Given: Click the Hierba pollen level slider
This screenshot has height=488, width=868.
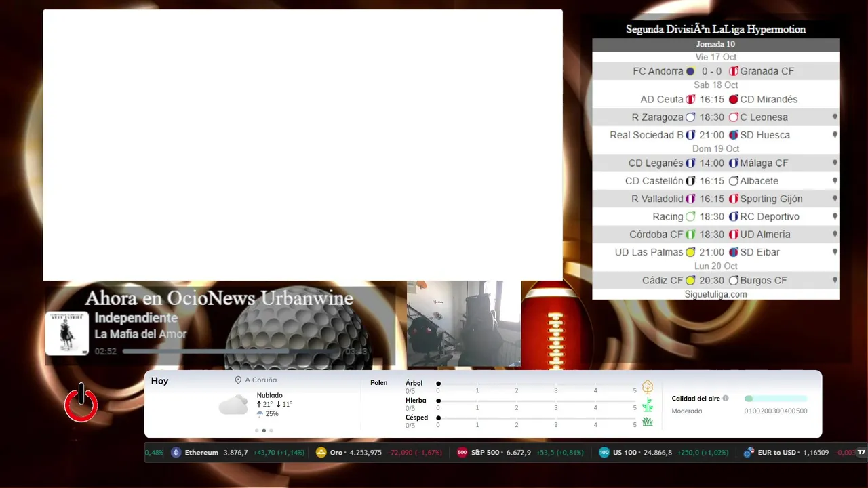Looking at the screenshot, I should [x=537, y=401].
